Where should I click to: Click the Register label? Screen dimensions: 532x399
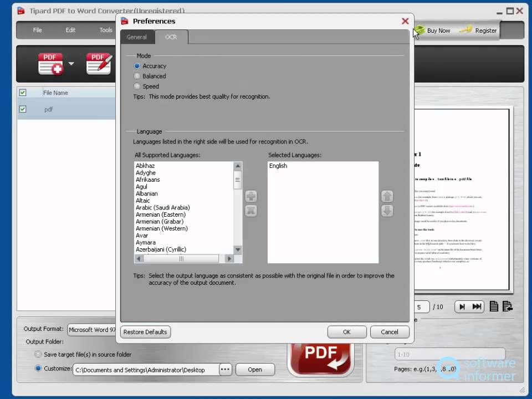click(x=486, y=30)
